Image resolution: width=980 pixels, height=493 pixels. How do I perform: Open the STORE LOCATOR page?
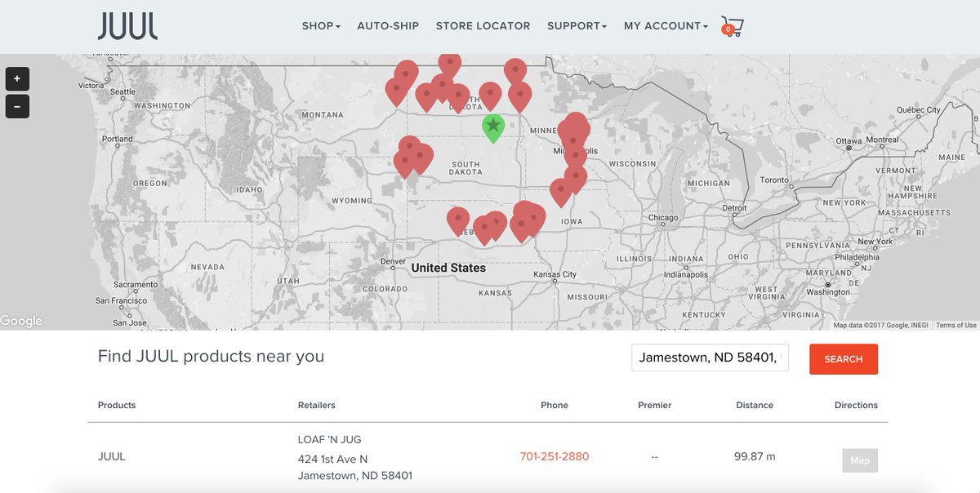click(x=483, y=26)
